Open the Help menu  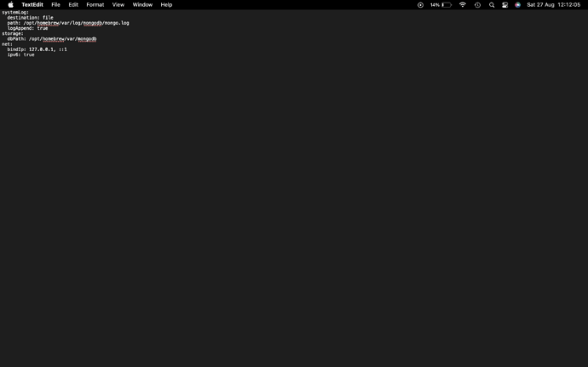coord(166,5)
